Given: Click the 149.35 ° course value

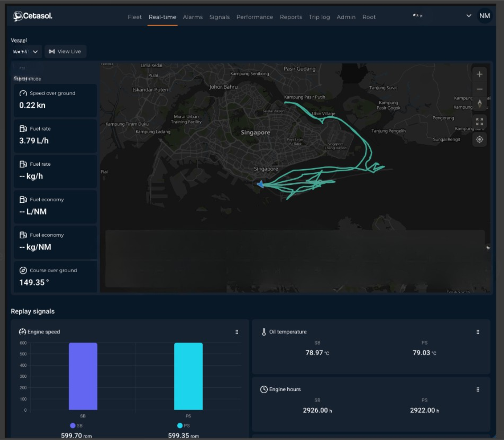Looking at the screenshot, I should pyautogui.click(x=34, y=283).
